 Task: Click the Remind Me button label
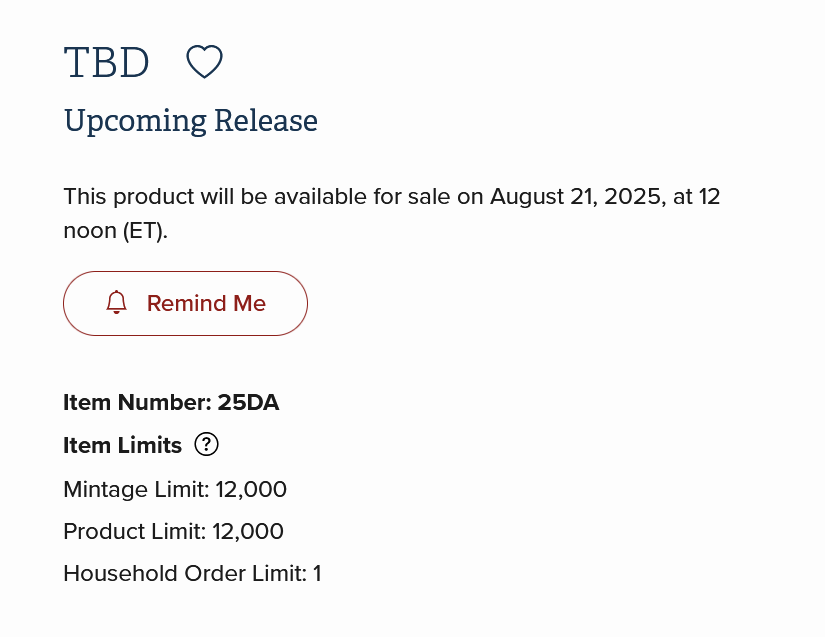(x=206, y=304)
